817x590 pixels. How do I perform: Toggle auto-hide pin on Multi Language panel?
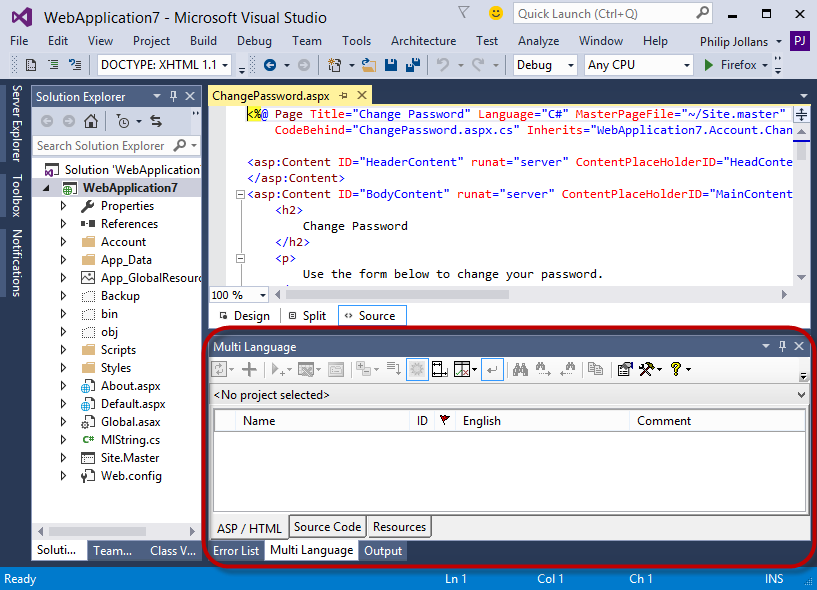781,346
